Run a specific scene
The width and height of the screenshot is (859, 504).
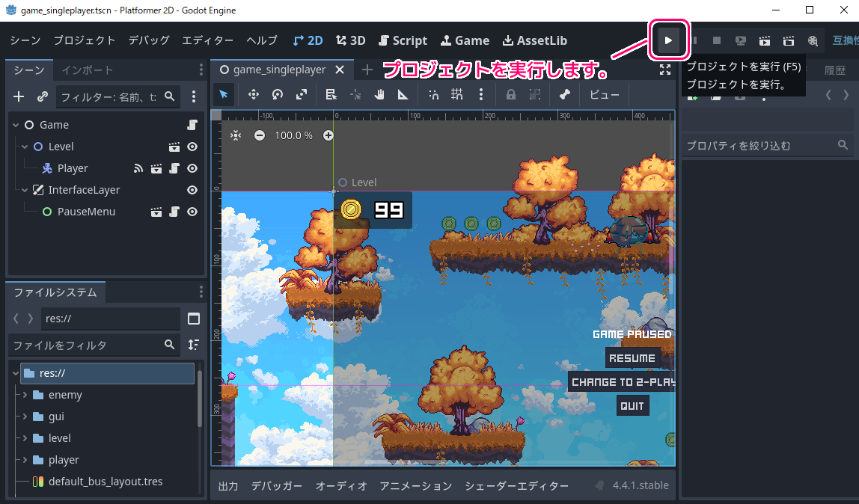(x=789, y=40)
